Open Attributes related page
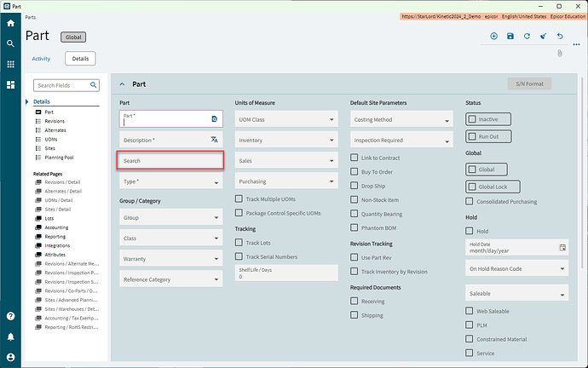588x368 pixels. tap(55, 255)
